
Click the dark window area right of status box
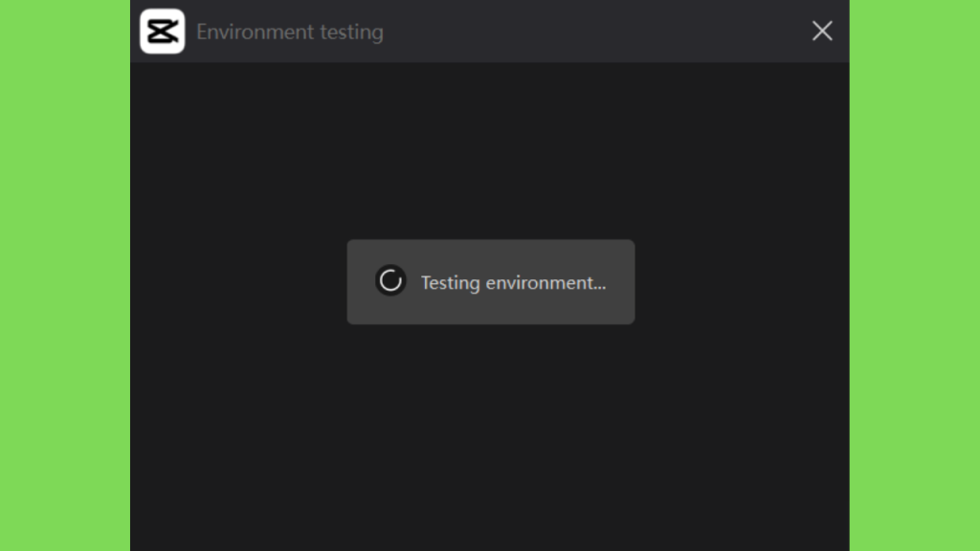(742, 282)
